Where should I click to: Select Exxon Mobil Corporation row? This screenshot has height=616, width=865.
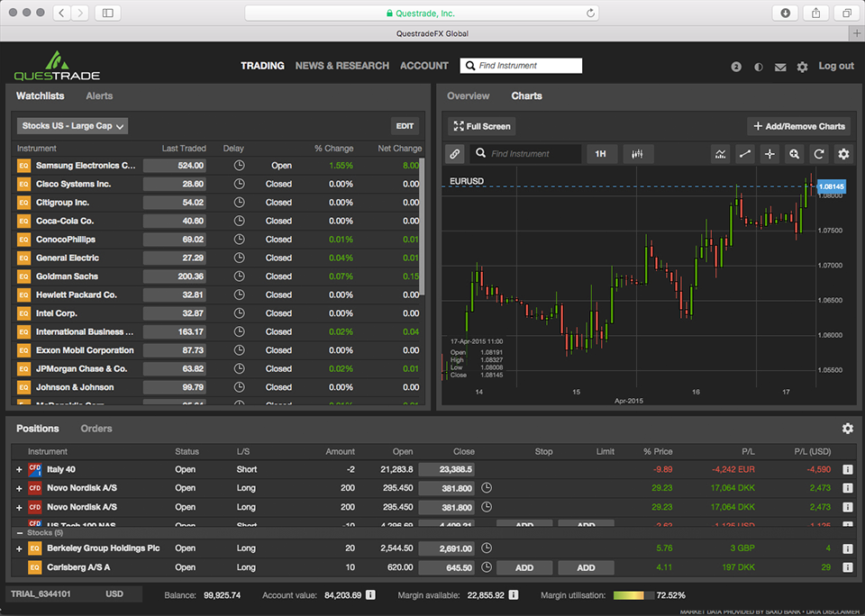(x=218, y=350)
